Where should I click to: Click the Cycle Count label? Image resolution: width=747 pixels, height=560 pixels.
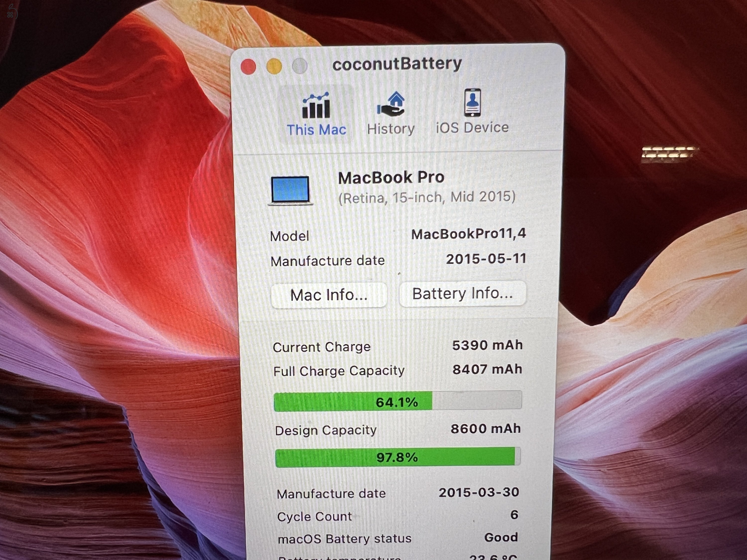tap(314, 516)
